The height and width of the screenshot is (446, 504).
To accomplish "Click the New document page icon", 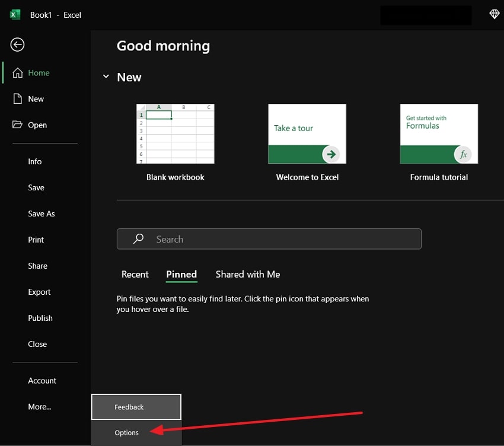I will [x=17, y=99].
